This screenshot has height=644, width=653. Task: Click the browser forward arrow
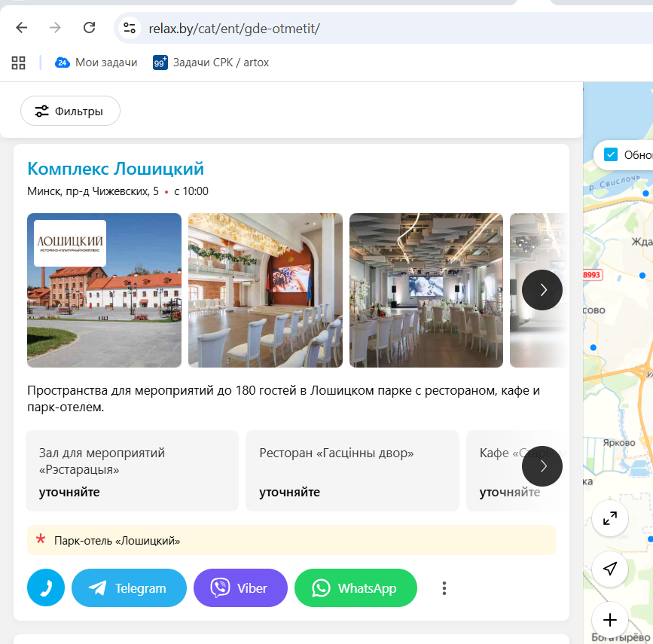[55, 28]
